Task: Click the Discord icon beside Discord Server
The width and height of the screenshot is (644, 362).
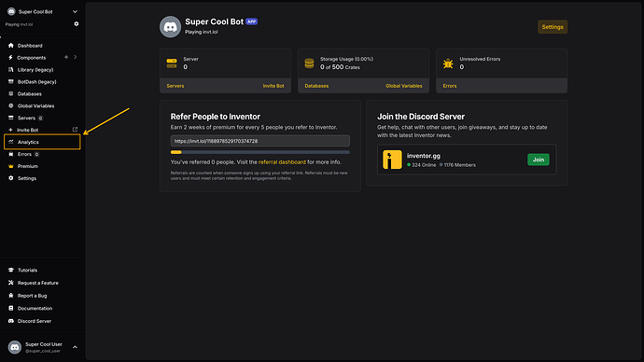Action: (11, 321)
